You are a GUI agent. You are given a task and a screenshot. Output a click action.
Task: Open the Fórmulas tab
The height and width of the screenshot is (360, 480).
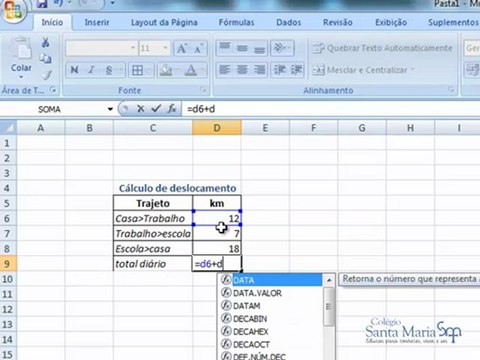point(236,22)
